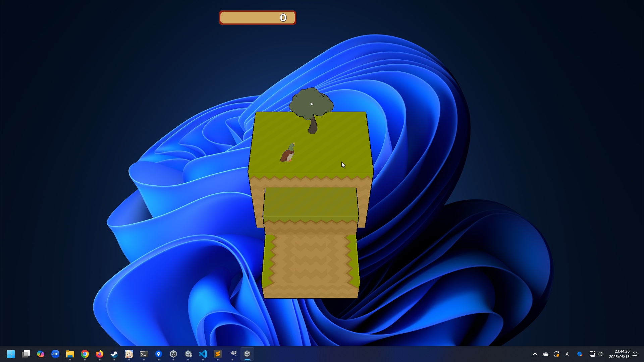Open File Explorer from the taskbar

point(70,354)
